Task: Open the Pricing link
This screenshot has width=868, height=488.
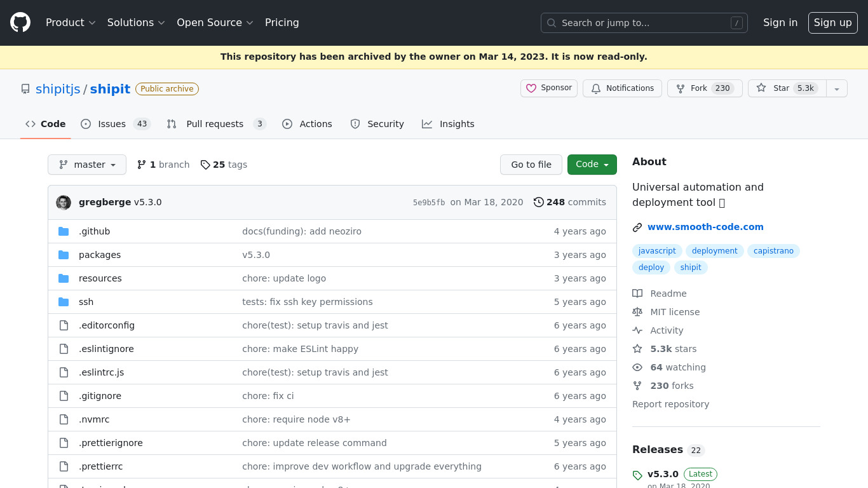Action: 282,22
